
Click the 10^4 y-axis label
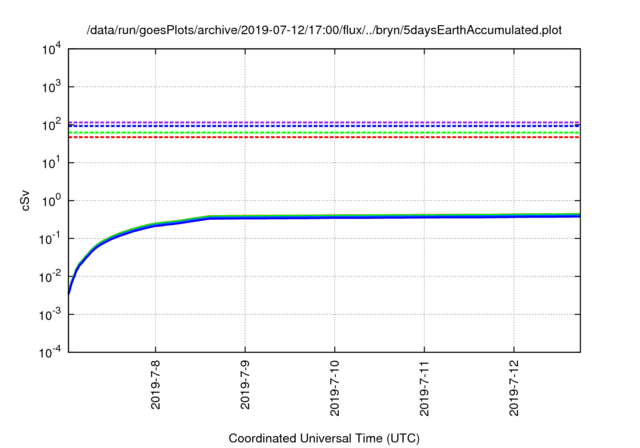(52, 49)
